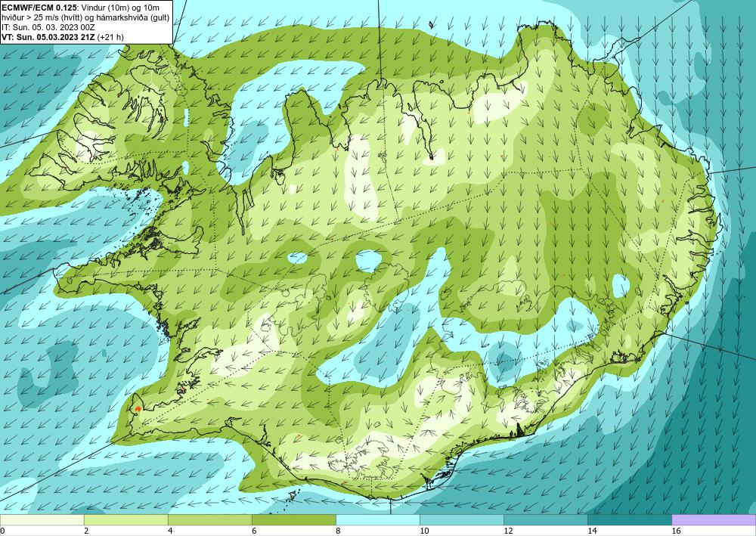Click the medium green 4-6 legend swatch

[209, 519]
